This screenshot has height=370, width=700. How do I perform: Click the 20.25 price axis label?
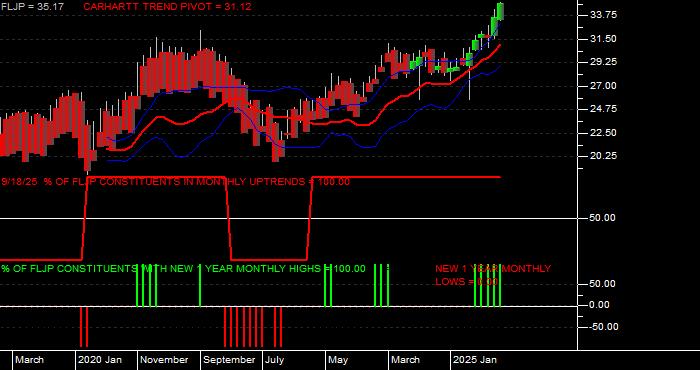coord(603,156)
